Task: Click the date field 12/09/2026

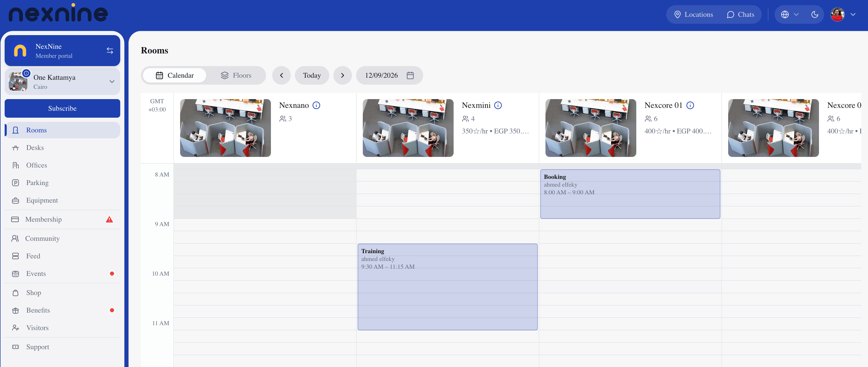Action: pyautogui.click(x=389, y=75)
